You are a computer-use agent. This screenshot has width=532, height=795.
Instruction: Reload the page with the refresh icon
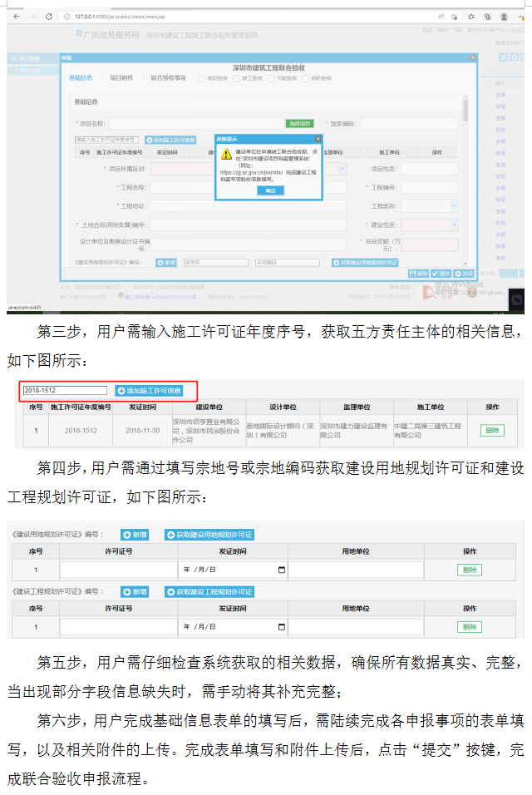(50, 16)
